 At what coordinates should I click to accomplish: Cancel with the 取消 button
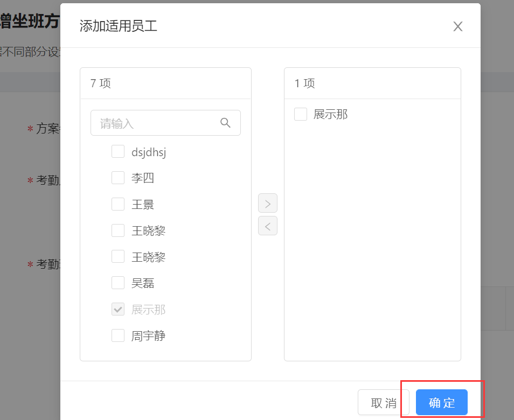click(383, 402)
